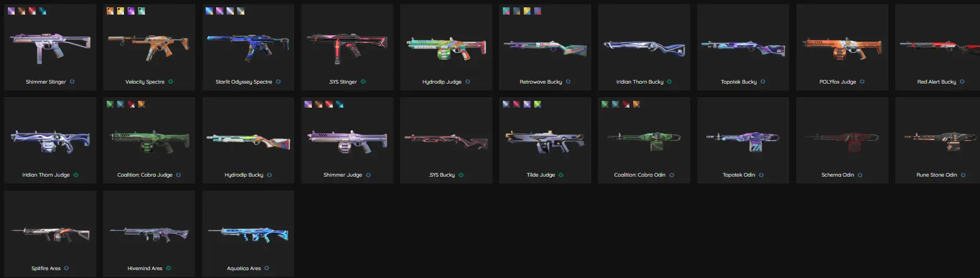The image size is (980, 278).
Task: Click the Schema Odin name text
Action: tap(837, 175)
